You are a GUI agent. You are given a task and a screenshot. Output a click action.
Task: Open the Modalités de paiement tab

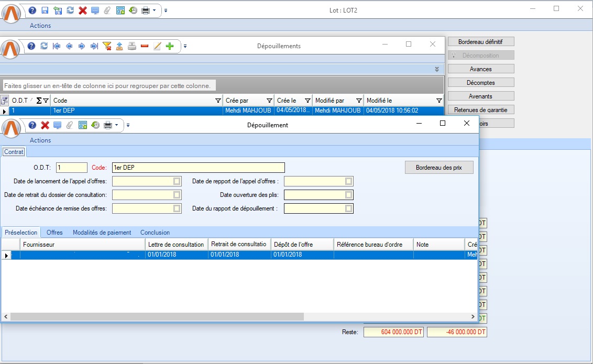(102, 233)
